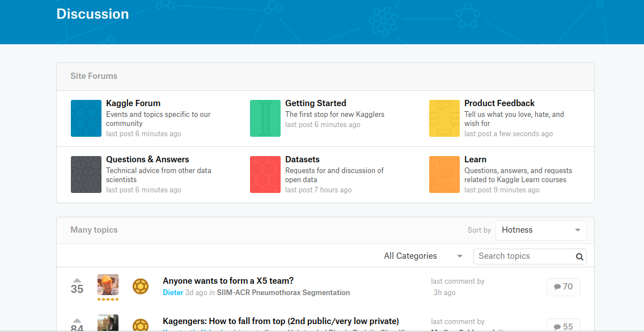
Task: Expand the All Categories filter
Action: click(423, 256)
